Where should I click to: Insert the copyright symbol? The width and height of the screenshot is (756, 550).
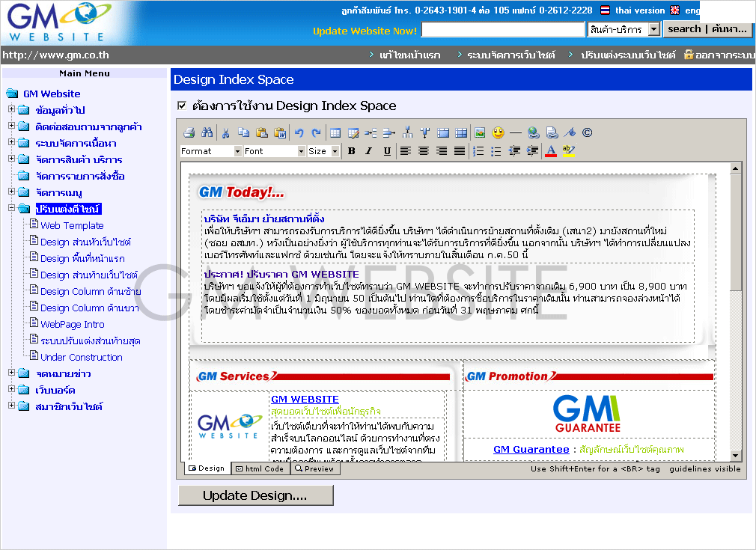coord(588,132)
